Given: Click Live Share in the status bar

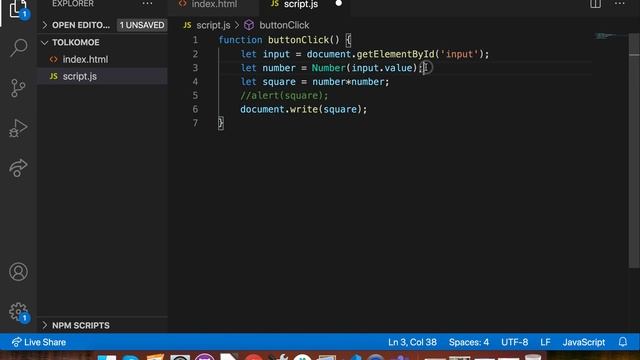Looking at the screenshot, I should pos(39,342).
